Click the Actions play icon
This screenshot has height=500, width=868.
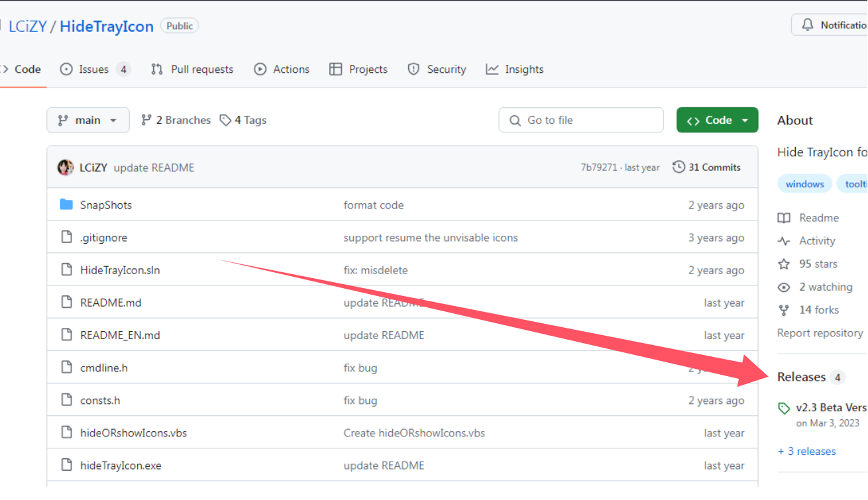click(x=260, y=69)
